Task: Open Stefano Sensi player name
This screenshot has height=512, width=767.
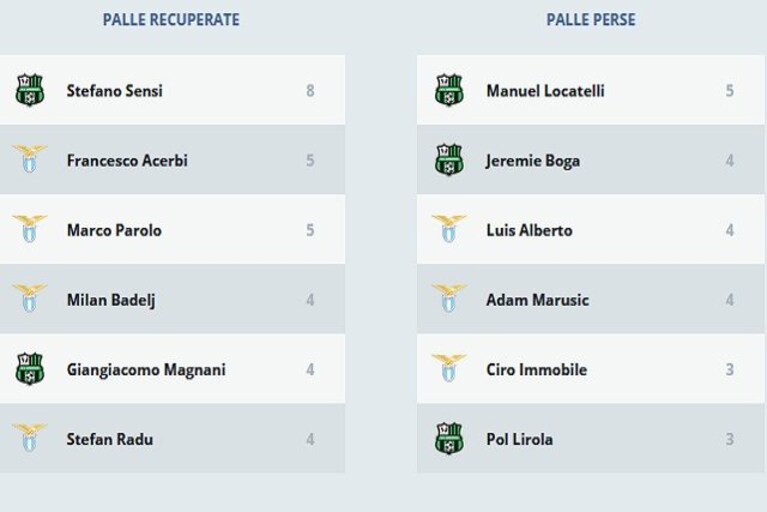Action: coord(114,91)
